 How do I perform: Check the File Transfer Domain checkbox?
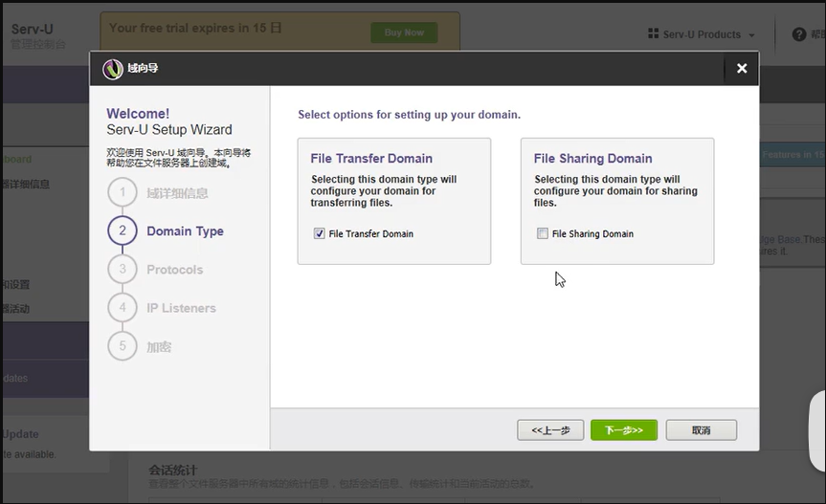(x=320, y=233)
